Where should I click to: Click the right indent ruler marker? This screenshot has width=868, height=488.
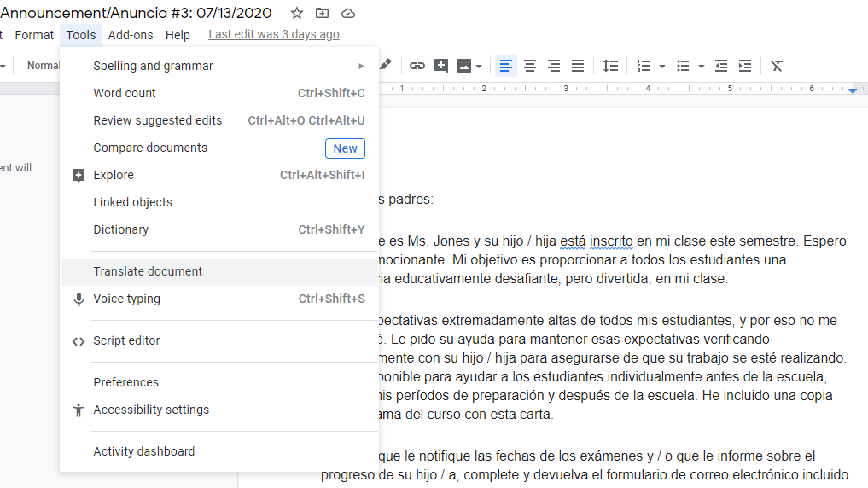[853, 90]
